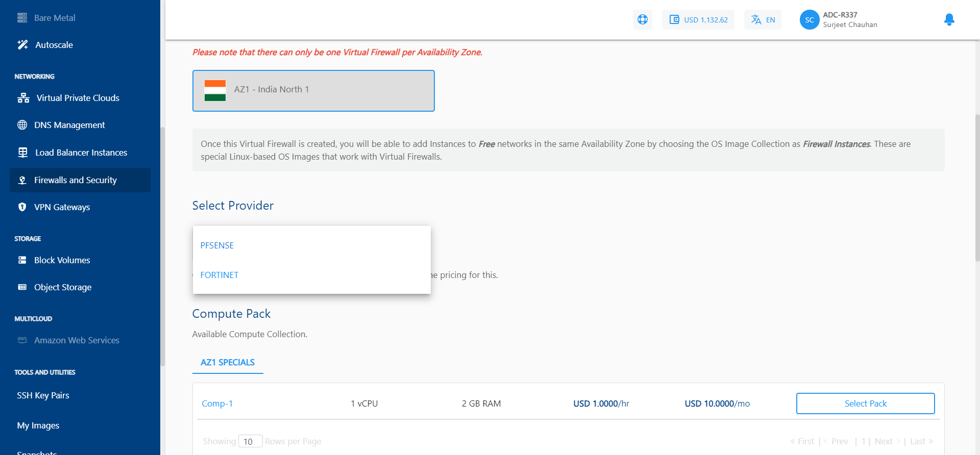The width and height of the screenshot is (980, 455).
Task: Click the Virtual Private Clouds network icon
Action: (x=23, y=98)
